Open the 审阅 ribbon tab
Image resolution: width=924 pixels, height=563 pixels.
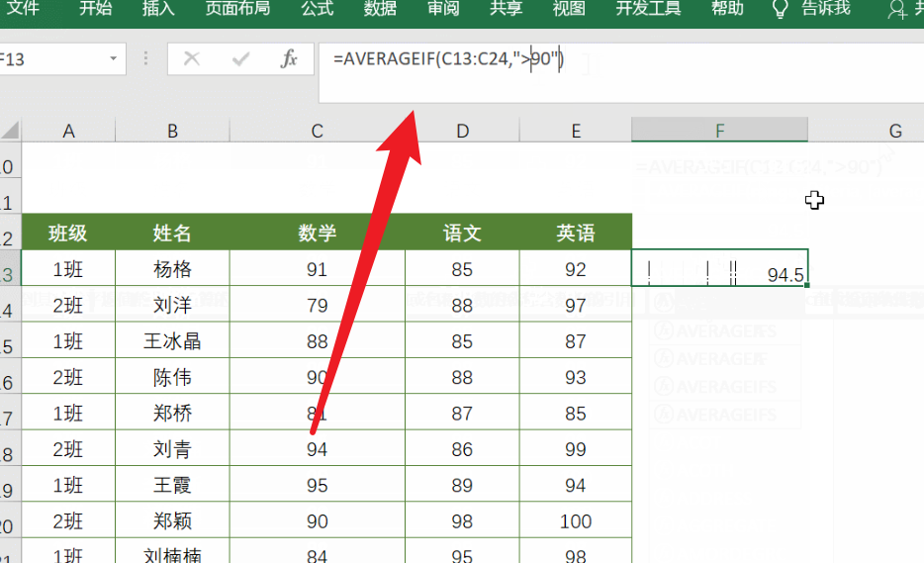(x=443, y=8)
